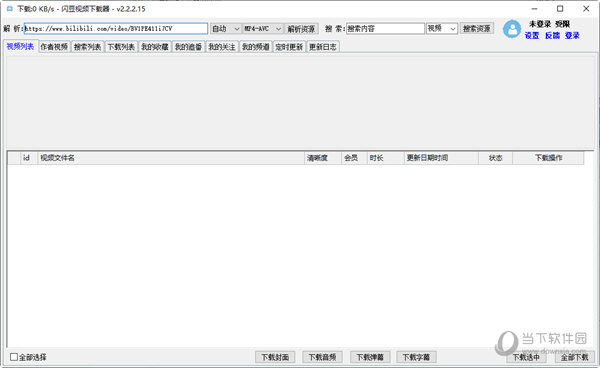Click the 受限 status text
Image resolution: width=600 pixels, height=368 pixels.
[562, 24]
